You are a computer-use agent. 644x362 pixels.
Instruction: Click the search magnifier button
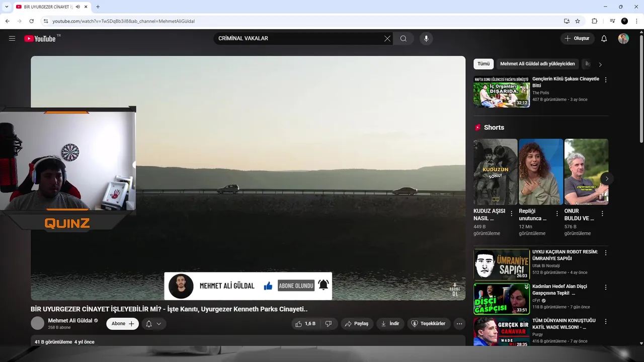point(404,39)
